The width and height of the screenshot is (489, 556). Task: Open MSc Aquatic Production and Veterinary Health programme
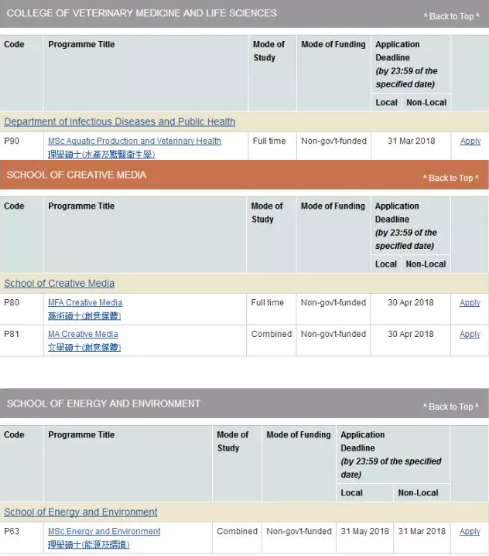coord(135,141)
